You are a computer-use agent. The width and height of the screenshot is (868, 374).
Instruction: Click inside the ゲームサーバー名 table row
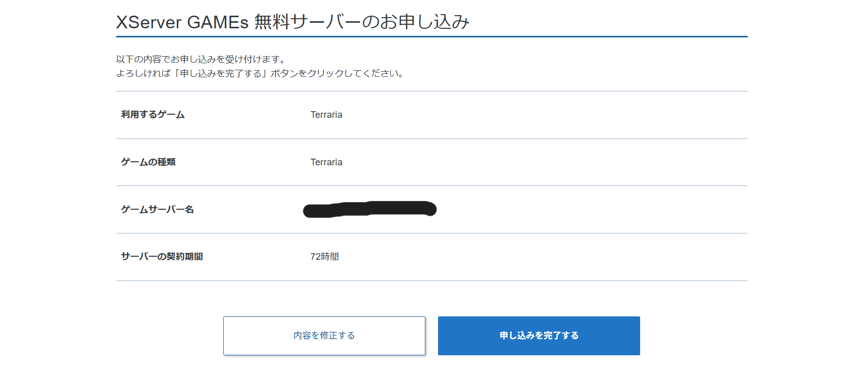click(556, 209)
